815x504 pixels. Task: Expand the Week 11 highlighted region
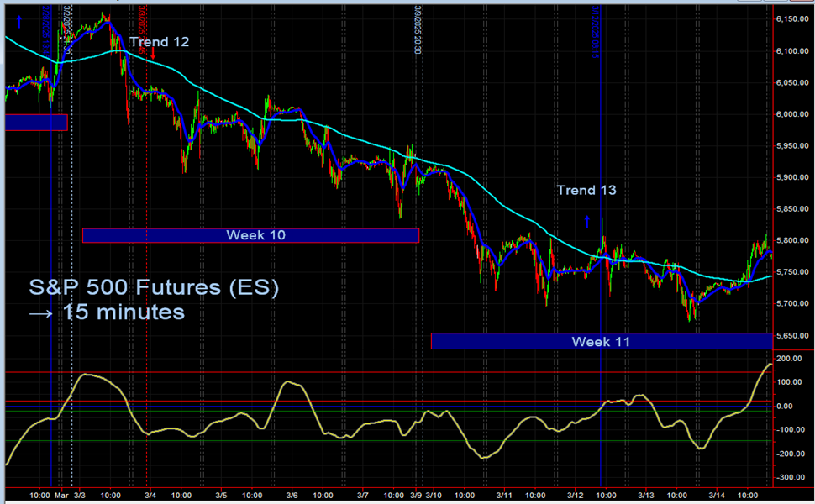(x=602, y=341)
